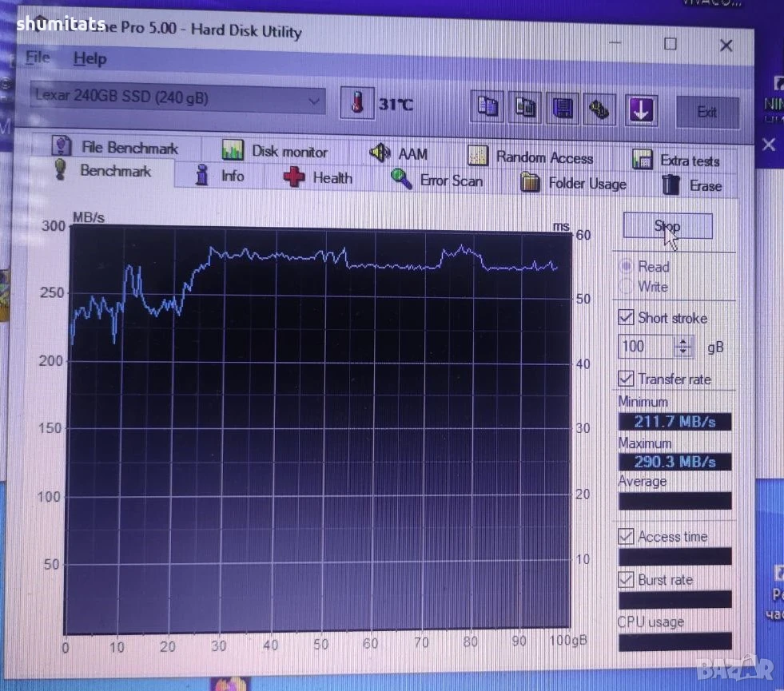This screenshot has width=784, height=691.
Task: Click the short stroke value spinner arrows
Action: [683, 346]
